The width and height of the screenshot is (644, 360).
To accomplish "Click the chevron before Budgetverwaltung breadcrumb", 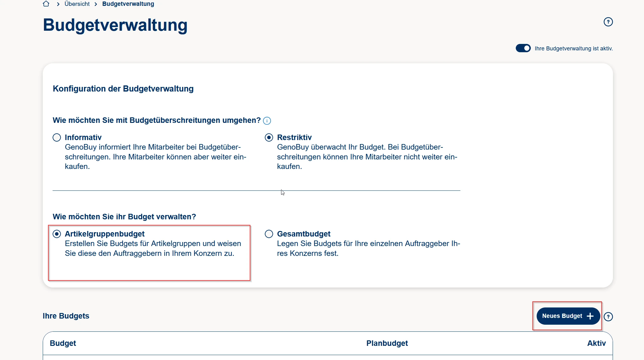I will (96, 4).
